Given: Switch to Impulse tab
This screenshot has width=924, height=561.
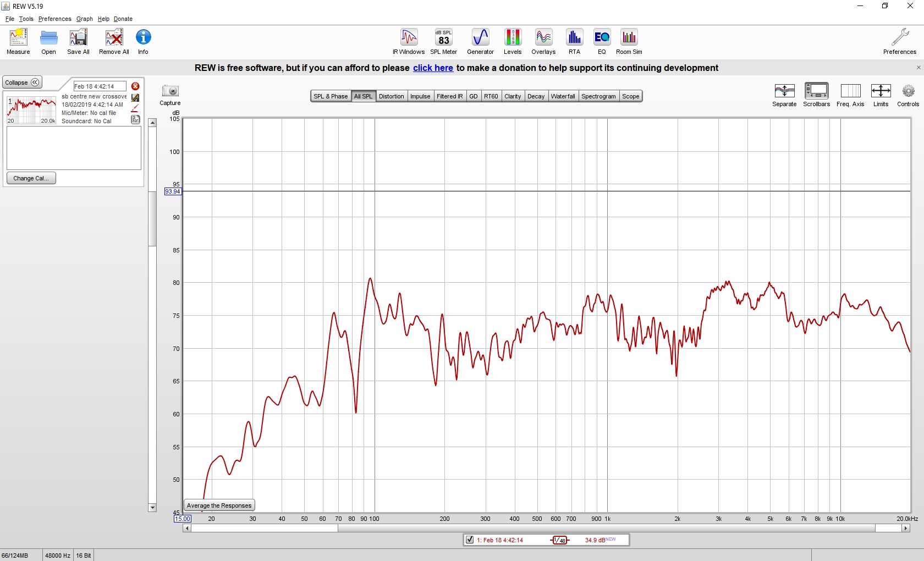Looking at the screenshot, I should [x=420, y=96].
